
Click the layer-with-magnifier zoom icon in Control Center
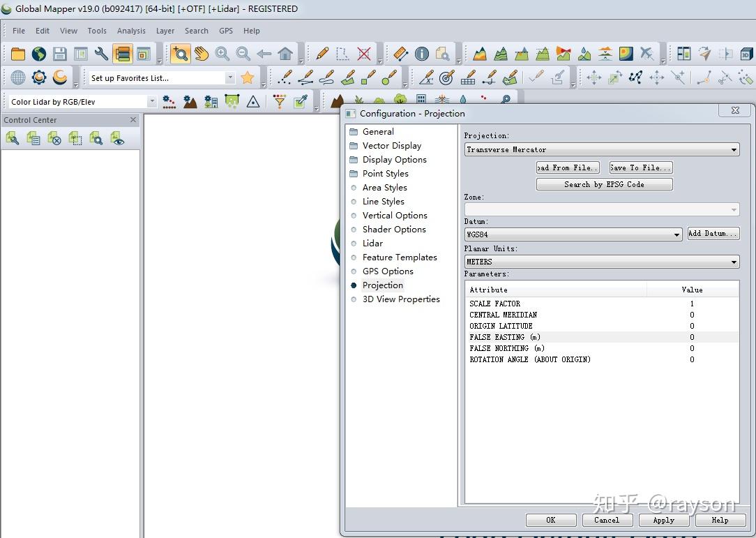pos(96,139)
